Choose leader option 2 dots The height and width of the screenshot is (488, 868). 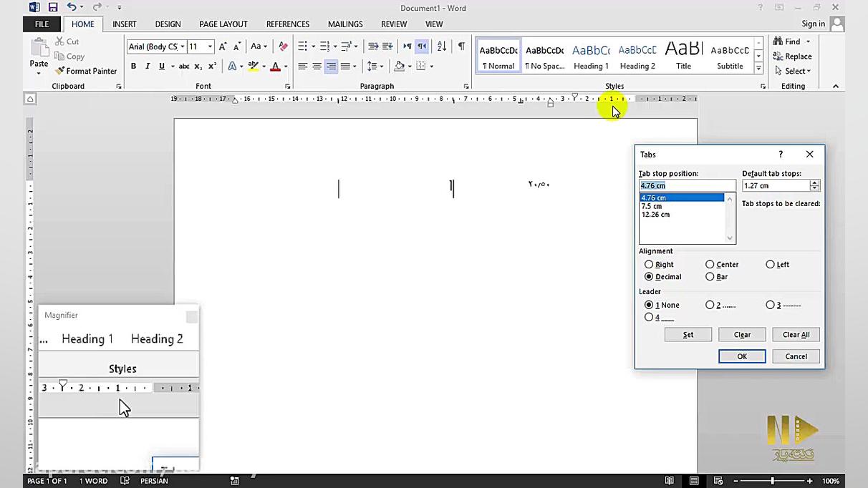tap(710, 305)
